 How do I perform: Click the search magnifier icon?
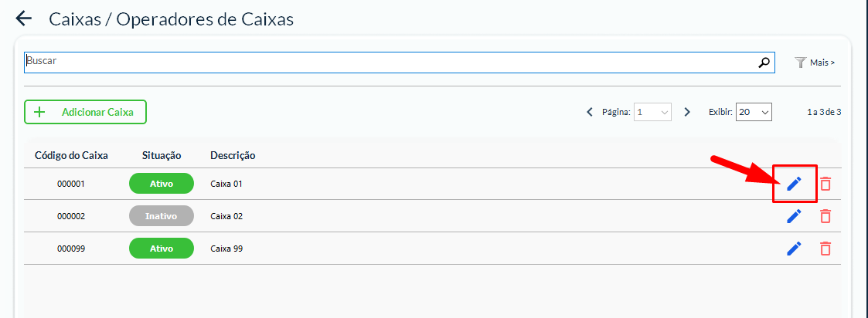point(764,63)
